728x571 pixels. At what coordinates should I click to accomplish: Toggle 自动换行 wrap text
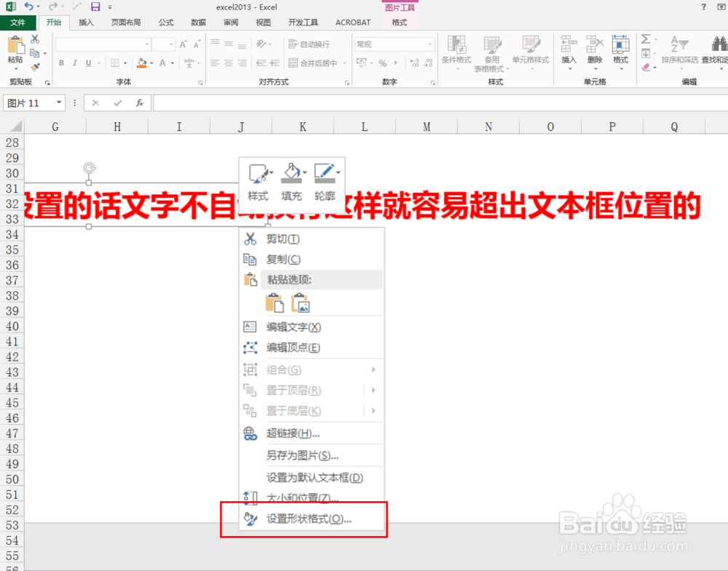[309, 44]
